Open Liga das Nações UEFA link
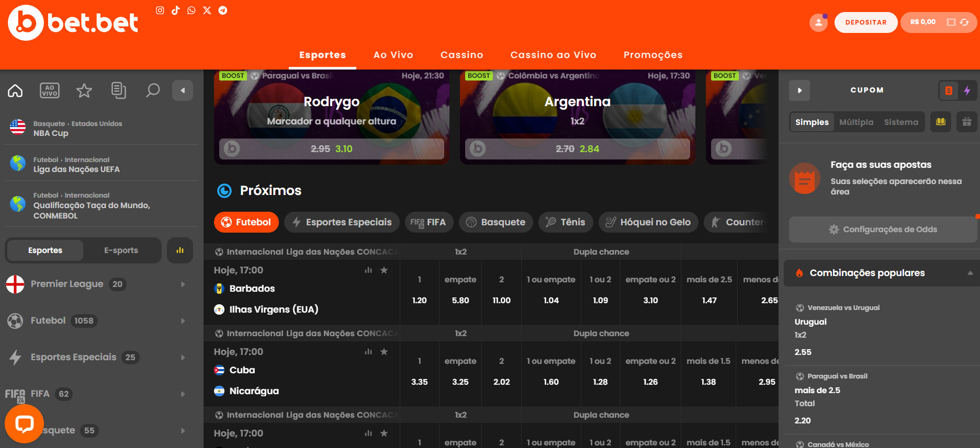This screenshot has width=980, height=448. 102,164
